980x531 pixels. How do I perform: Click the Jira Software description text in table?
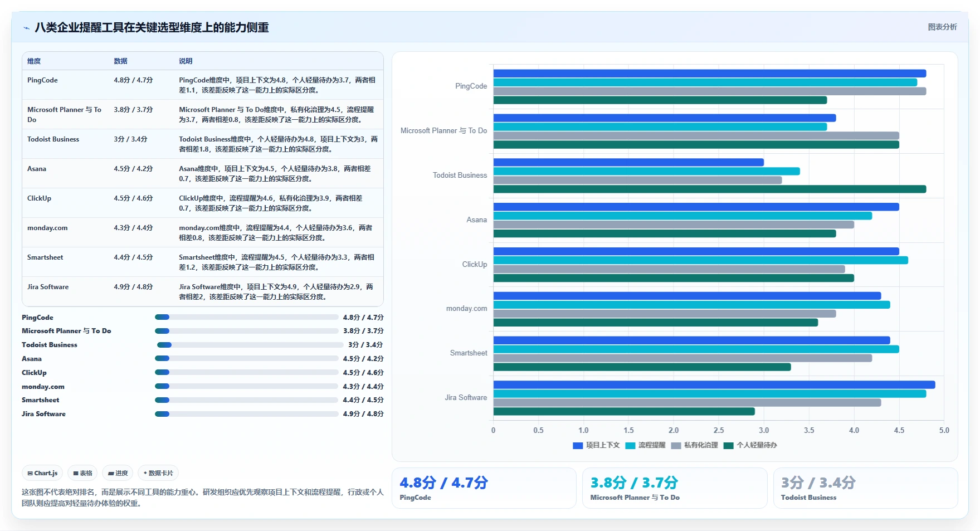click(x=277, y=292)
